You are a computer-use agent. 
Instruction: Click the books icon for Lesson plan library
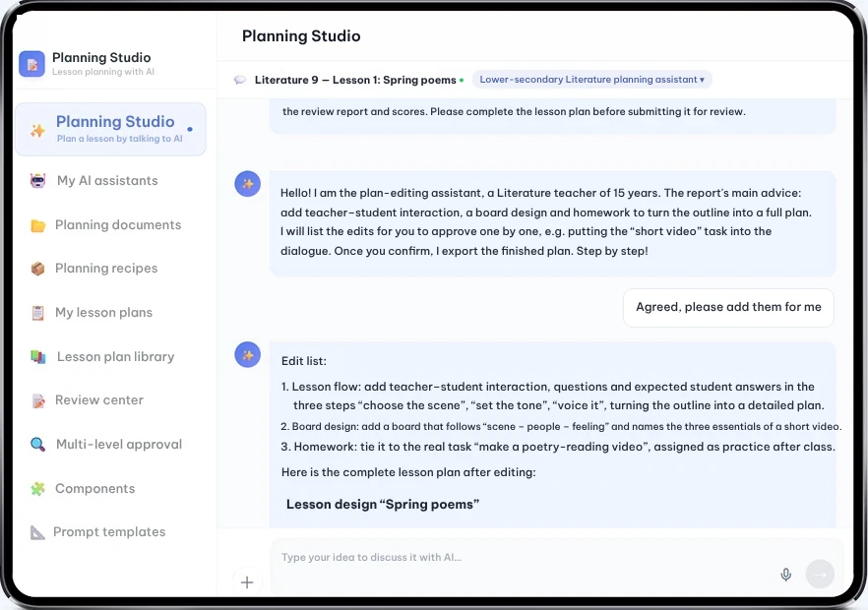(37, 357)
